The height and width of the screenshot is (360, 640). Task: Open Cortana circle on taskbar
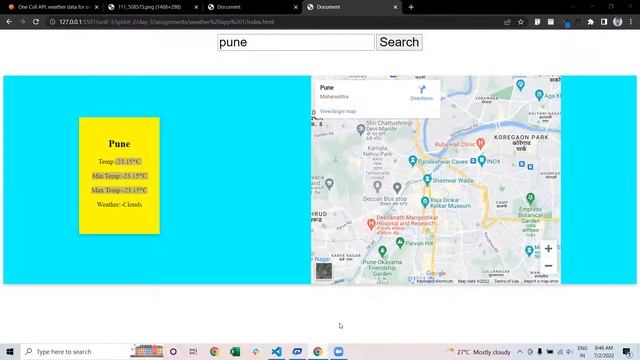tap(173, 351)
